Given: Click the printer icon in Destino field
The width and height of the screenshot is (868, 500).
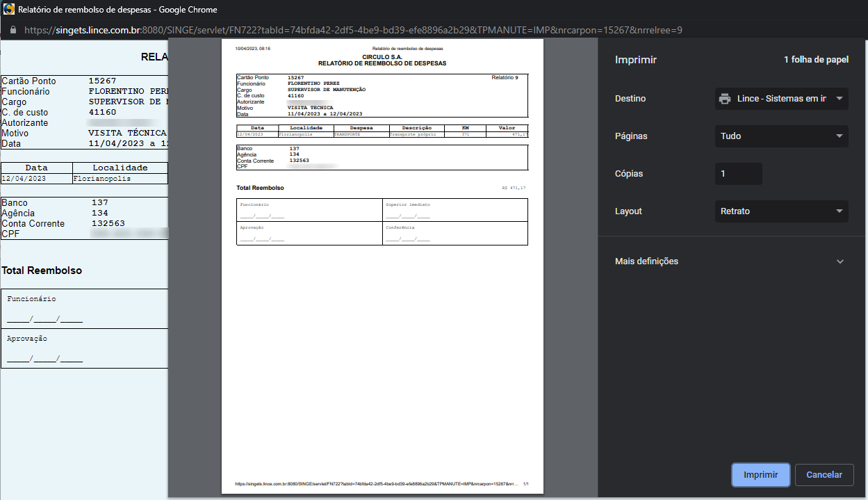Looking at the screenshot, I should (725, 99).
